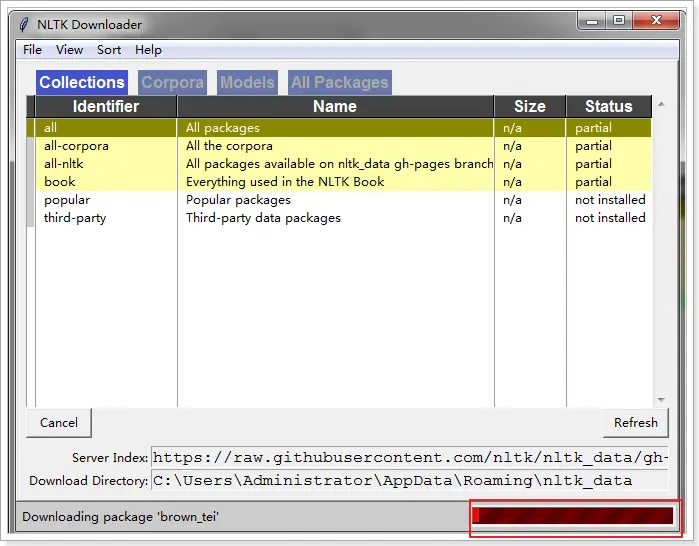The width and height of the screenshot is (699, 546).
Task: Click the Download Directory path field
Action: coord(410,480)
